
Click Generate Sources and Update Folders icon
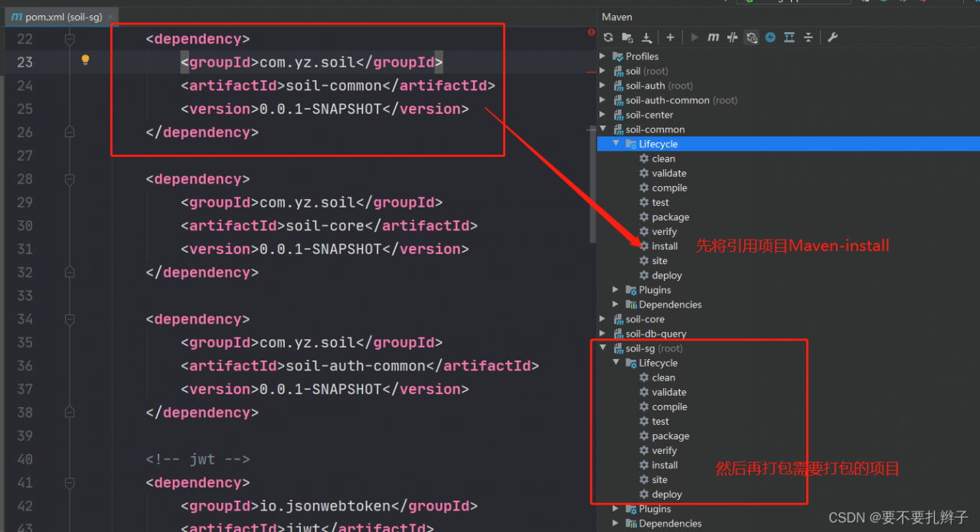[628, 38]
